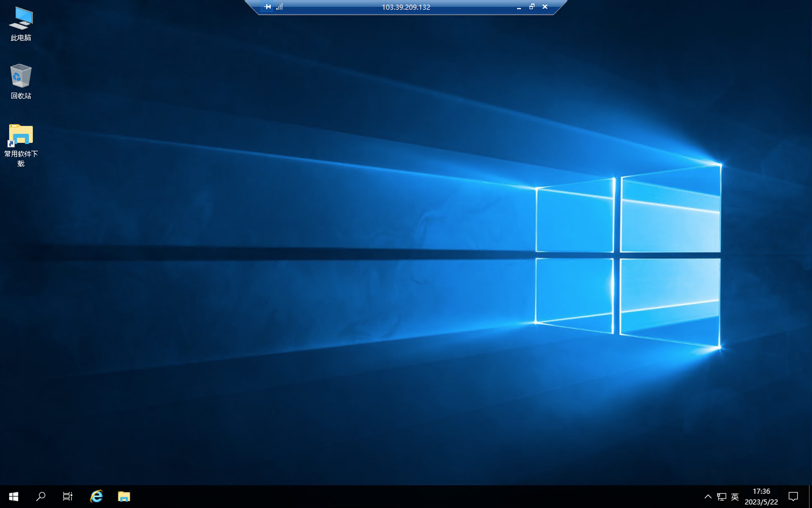The image size is (812, 508).
Task: Show the connection signal strength icon
Action: [279, 7]
